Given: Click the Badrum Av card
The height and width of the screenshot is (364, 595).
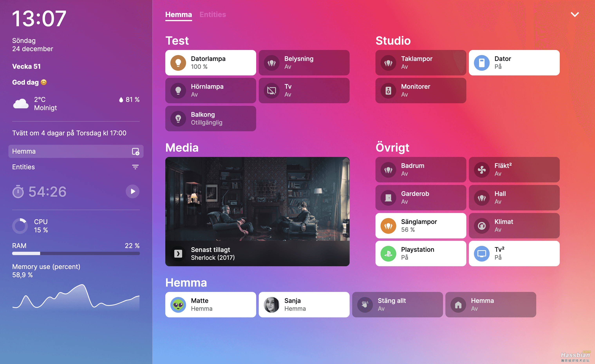Looking at the screenshot, I should 421,170.
